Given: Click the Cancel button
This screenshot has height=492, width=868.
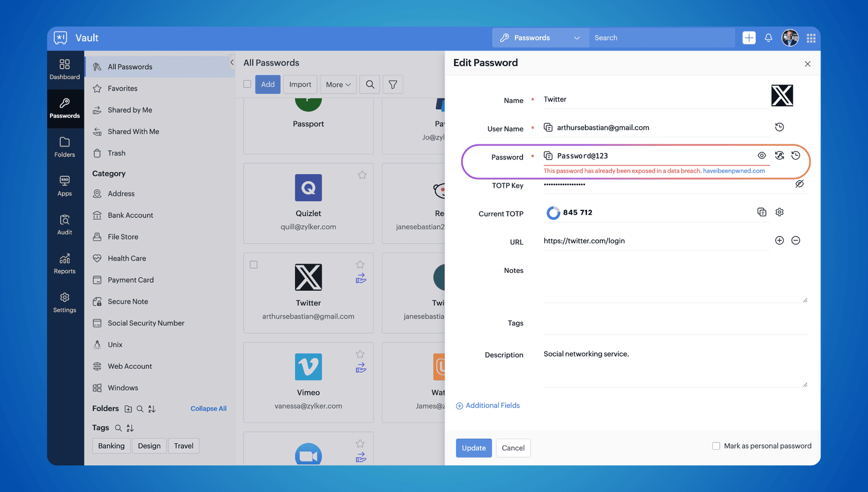Looking at the screenshot, I should pos(513,448).
